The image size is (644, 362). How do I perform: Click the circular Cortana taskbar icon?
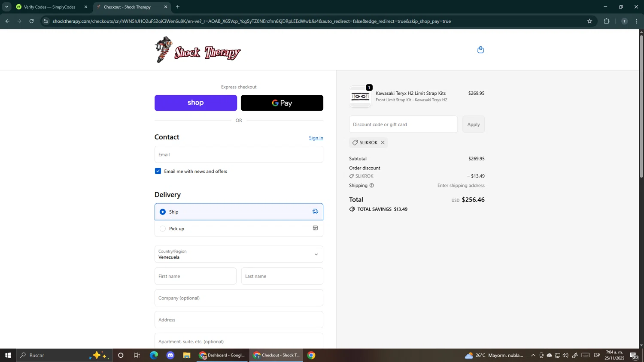121,355
